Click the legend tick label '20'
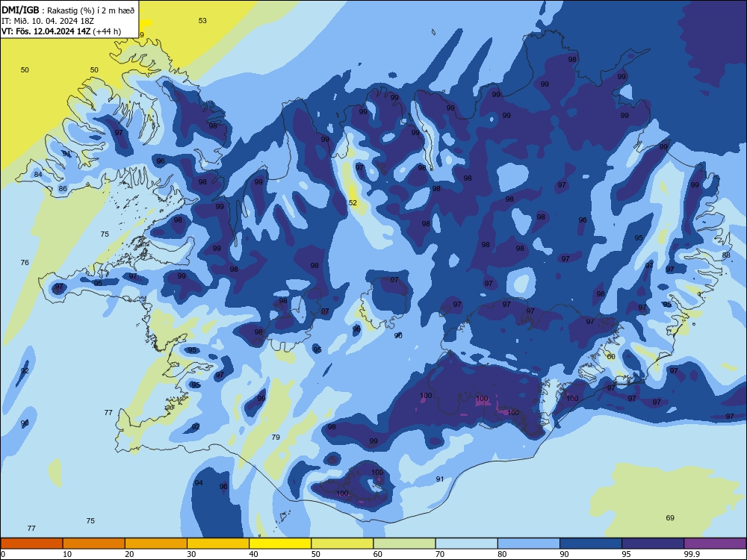 [129, 554]
